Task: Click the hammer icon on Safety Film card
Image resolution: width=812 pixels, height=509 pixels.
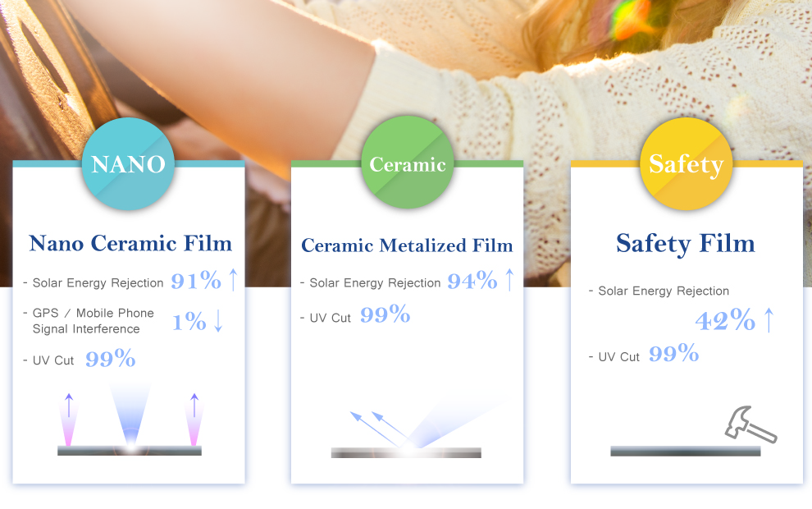Action: pyautogui.click(x=750, y=424)
